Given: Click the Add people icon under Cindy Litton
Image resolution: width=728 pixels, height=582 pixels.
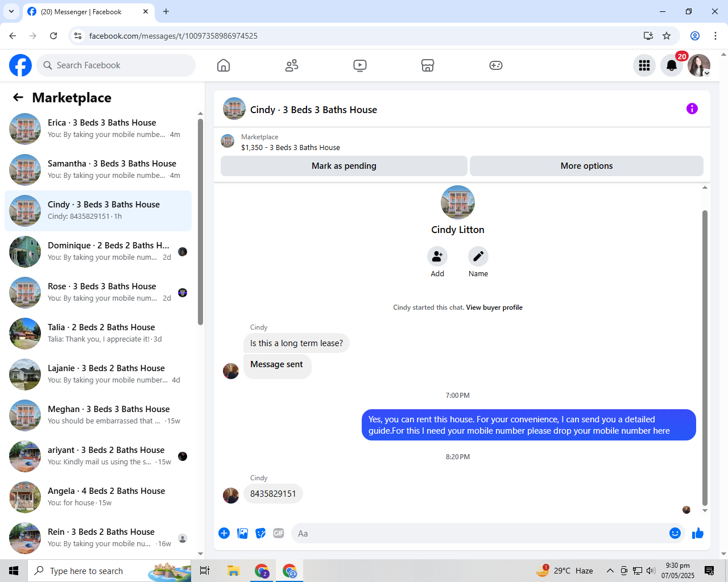Looking at the screenshot, I should point(437,256).
